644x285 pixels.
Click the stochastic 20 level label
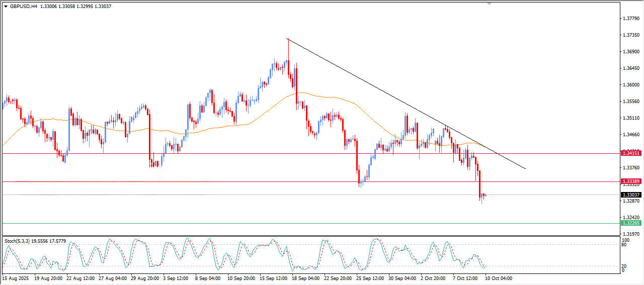624,265
